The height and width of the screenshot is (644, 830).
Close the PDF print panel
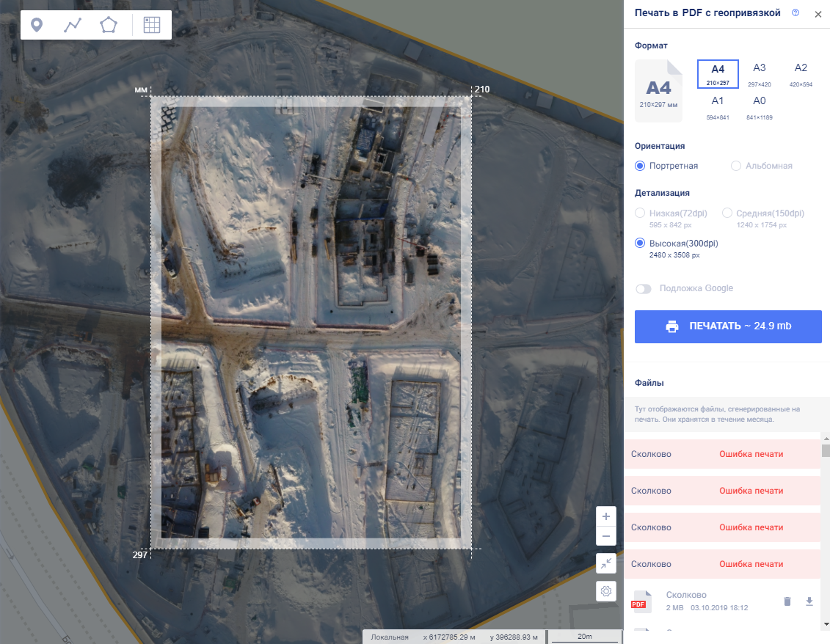pyautogui.click(x=818, y=14)
